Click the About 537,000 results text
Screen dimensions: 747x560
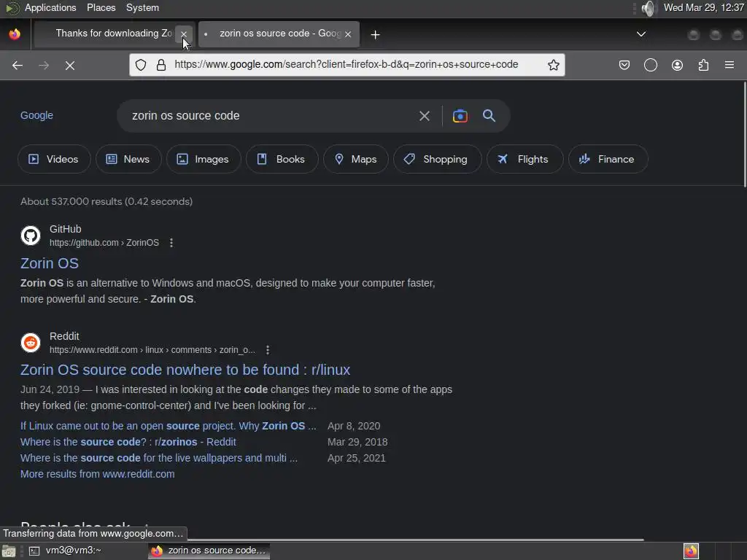point(107,201)
